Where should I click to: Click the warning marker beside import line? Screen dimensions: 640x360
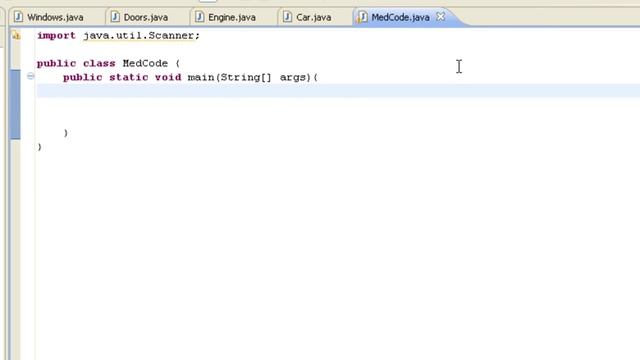point(16,36)
